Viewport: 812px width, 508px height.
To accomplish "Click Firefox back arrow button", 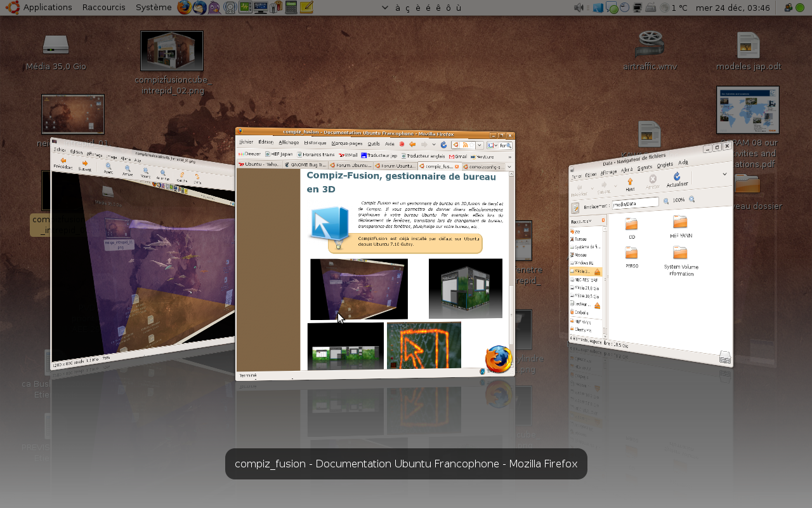I will click(412, 145).
